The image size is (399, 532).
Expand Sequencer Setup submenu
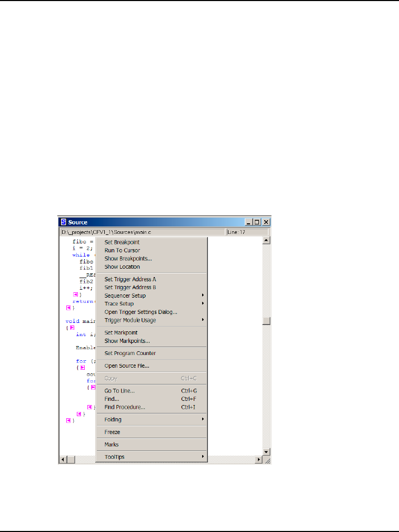[x=152, y=295]
